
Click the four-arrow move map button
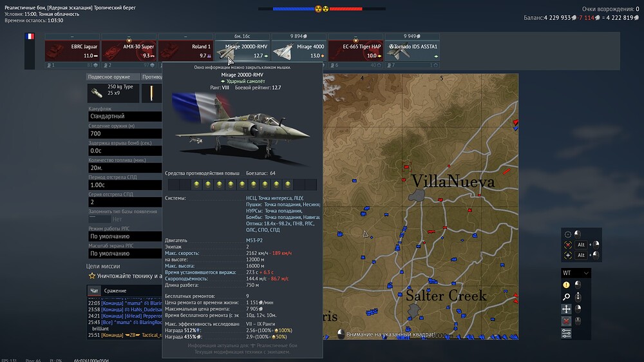point(566,309)
